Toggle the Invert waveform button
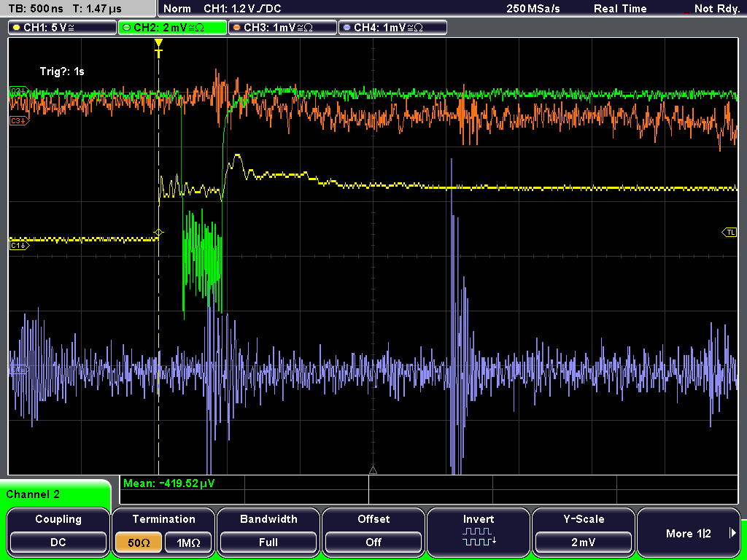The height and width of the screenshot is (560, 747). tap(479, 532)
